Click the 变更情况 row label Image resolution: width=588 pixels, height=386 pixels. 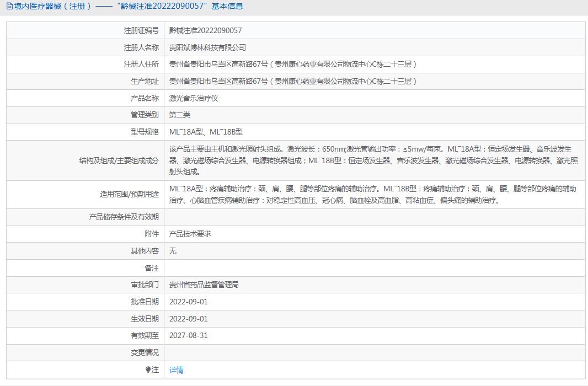pyautogui.click(x=145, y=353)
